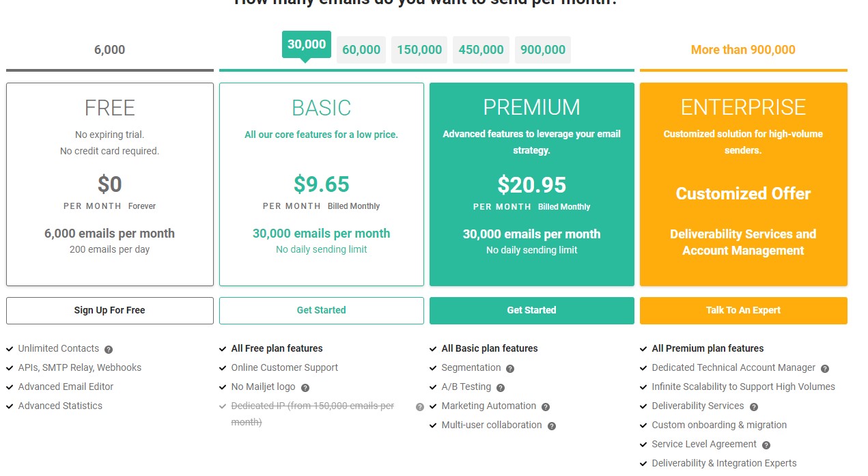This screenshot has height=476, width=868.
Task: Select the 150,000 emails volume option
Action: [x=419, y=50]
